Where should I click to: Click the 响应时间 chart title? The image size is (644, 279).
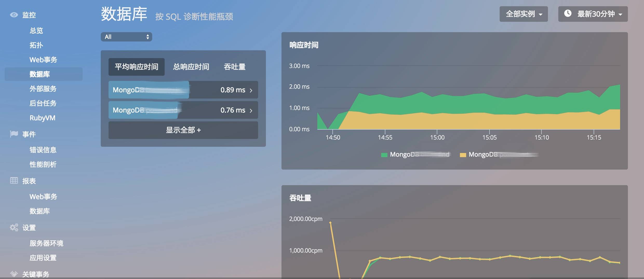[304, 45]
